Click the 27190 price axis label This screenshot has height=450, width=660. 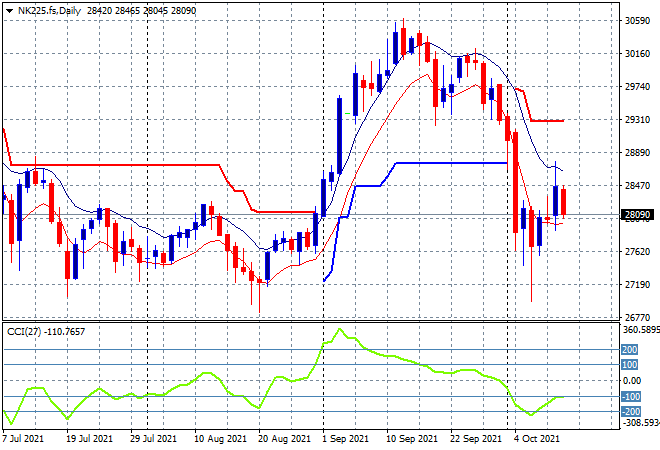coord(637,285)
